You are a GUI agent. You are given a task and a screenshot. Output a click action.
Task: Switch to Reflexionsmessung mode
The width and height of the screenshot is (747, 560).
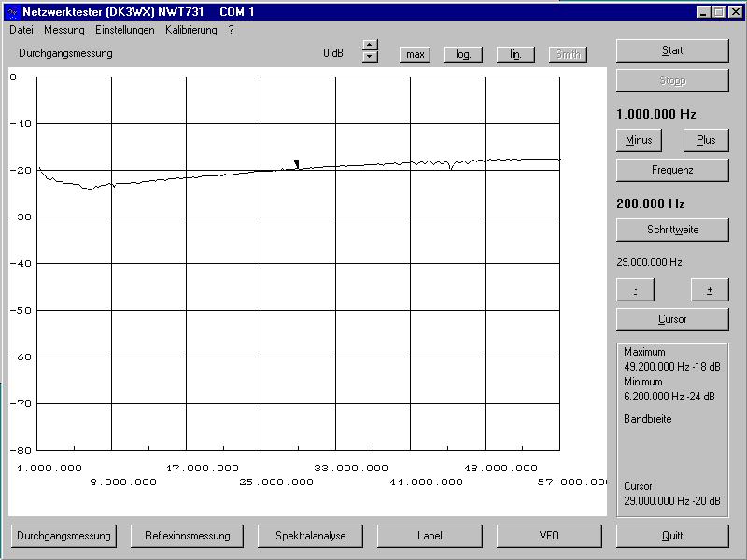(x=187, y=536)
